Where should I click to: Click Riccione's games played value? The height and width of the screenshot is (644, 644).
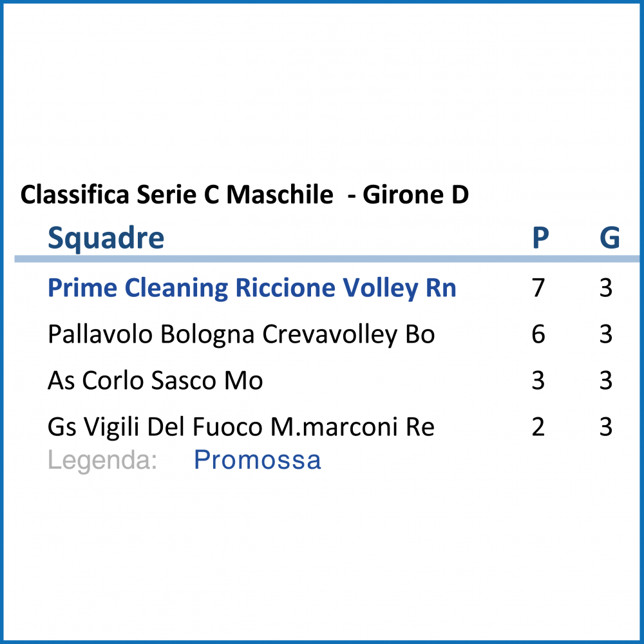click(606, 288)
